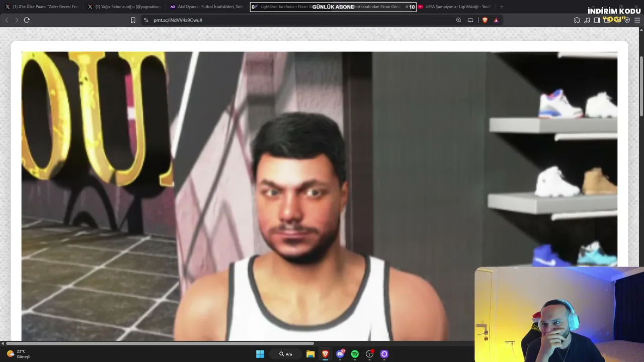Click the Brave taskbar icon
This screenshot has width=644, height=362.
pyautogui.click(x=325, y=354)
